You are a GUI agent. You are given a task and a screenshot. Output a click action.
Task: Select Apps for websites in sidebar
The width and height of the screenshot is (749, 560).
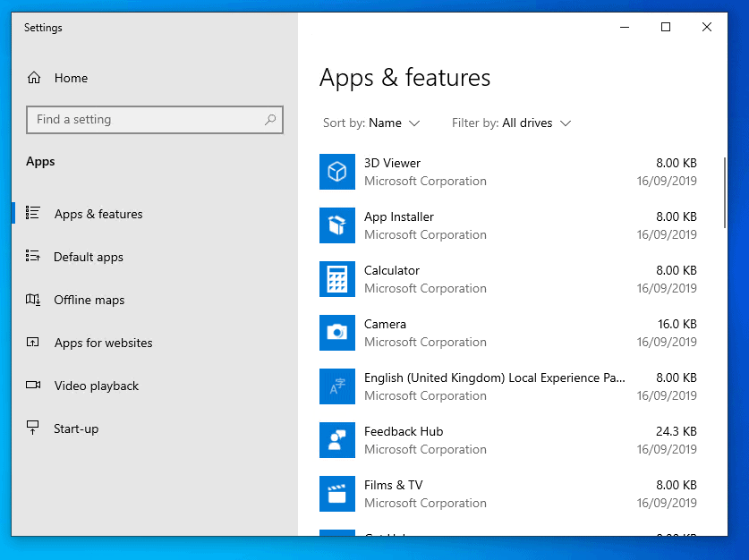(x=103, y=344)
